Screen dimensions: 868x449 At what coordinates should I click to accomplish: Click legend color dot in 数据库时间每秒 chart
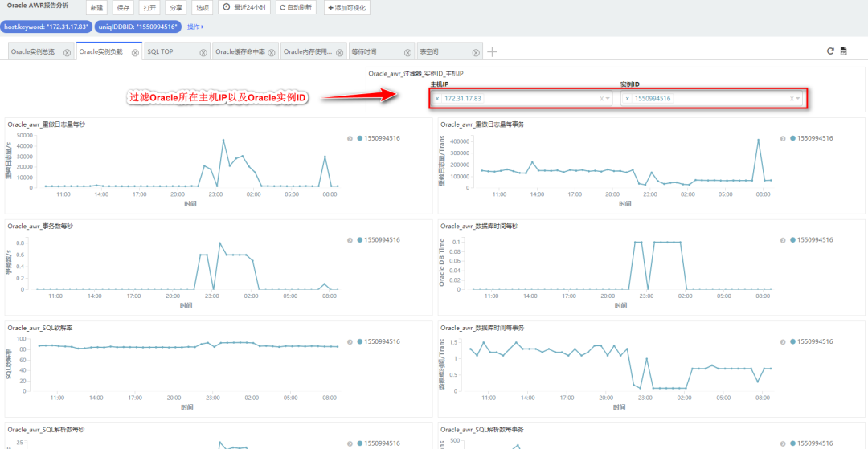pyautogui.click(x=793, y=240)
